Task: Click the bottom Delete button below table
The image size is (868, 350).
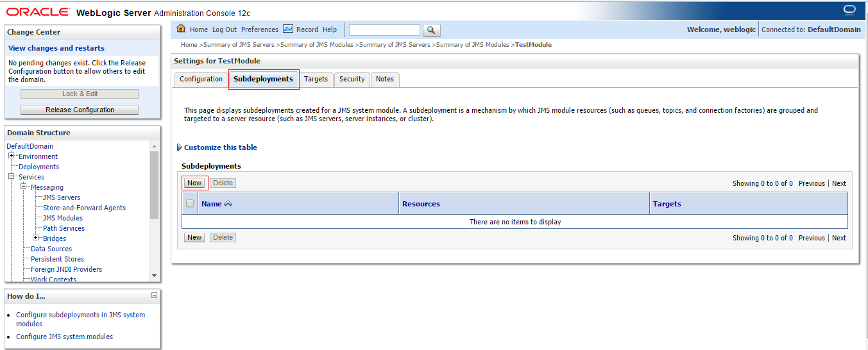Action: (223, 237)
